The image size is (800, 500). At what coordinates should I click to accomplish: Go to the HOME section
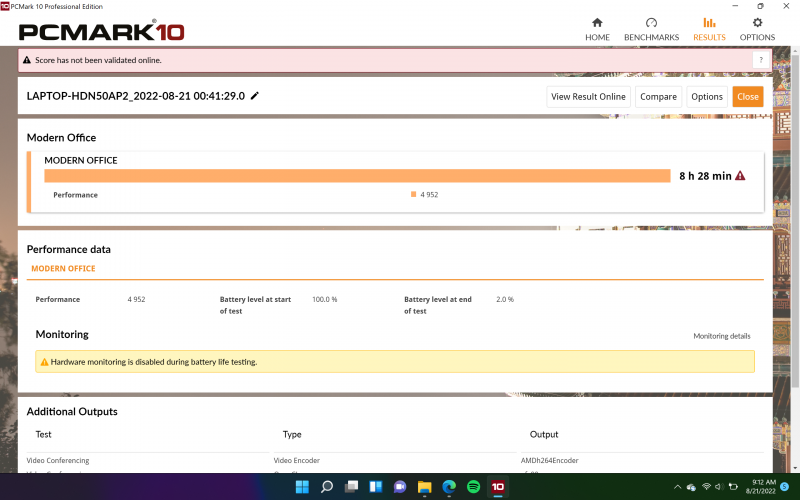(x=597, y=30)
